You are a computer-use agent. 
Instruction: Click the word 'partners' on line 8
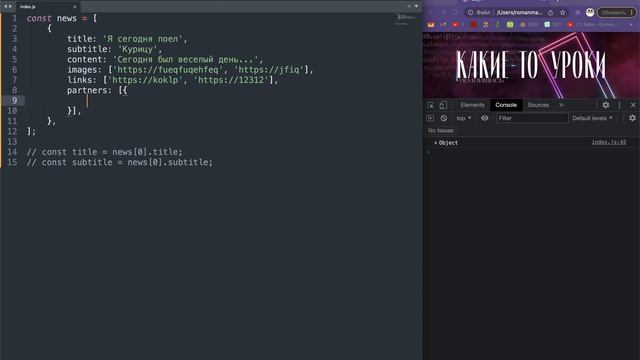point(87,90)
